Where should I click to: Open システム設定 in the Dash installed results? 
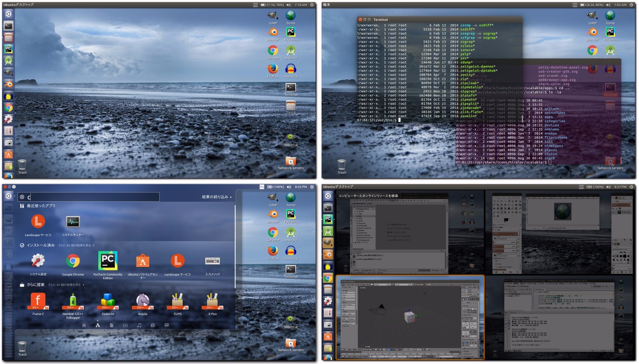(38, 265)
